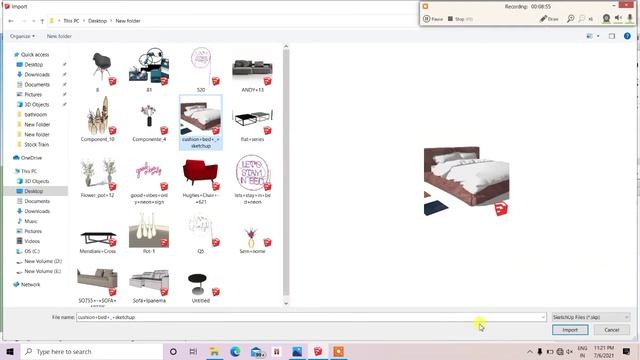Click This PC in the address breadcrumb

(71, 21)
